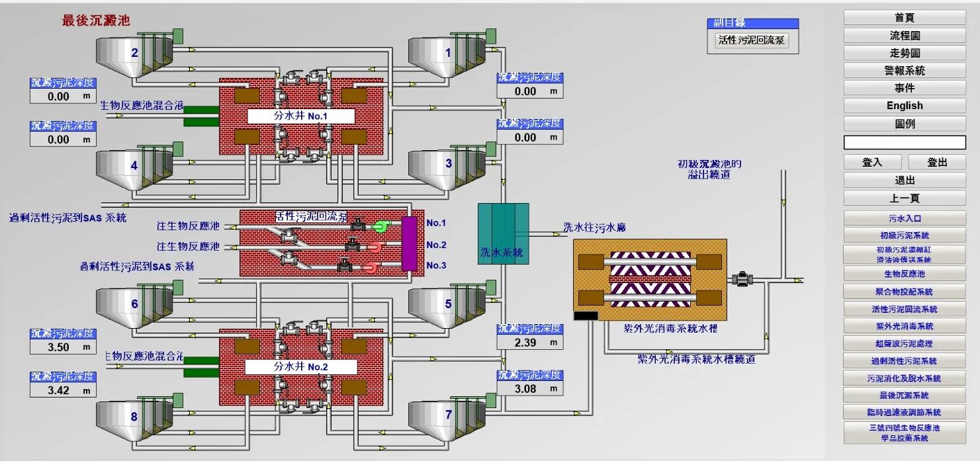The width and height of the screenshot is (980, 461).
Task: Click the 紫外光消毒系統水槽繞道 bypass label
Action: coord(696,359)
